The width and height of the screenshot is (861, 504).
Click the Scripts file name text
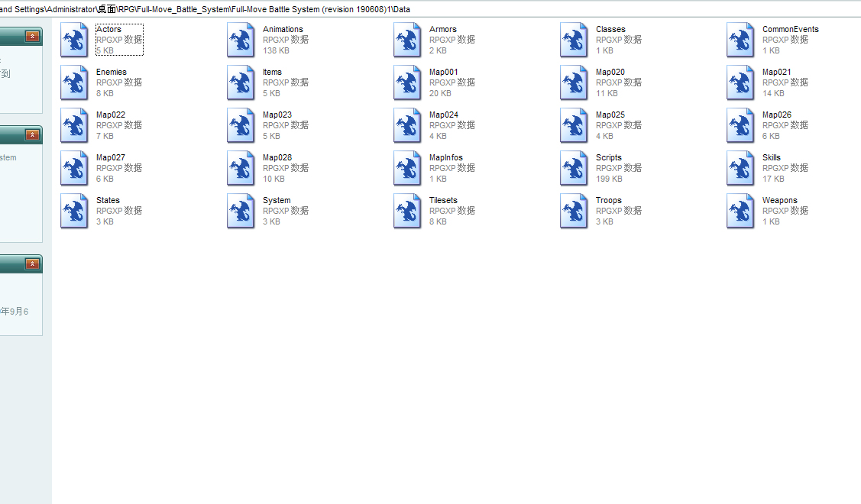pos(608,157)
